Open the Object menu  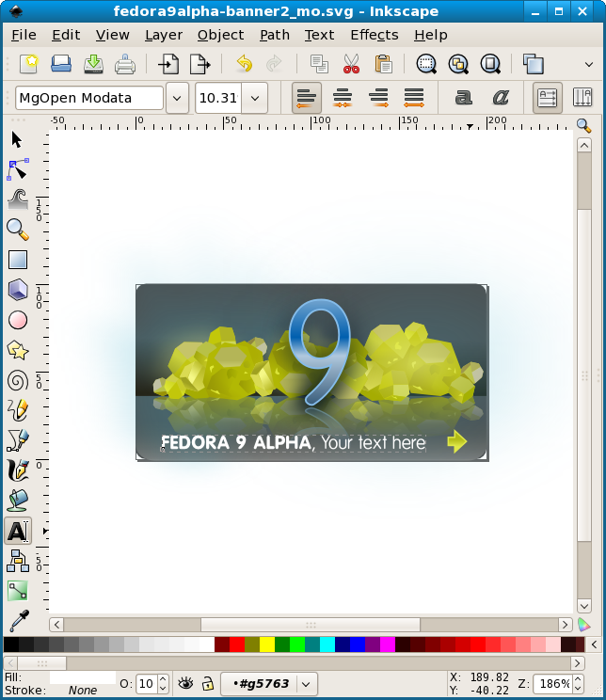(x=220, y=35)
